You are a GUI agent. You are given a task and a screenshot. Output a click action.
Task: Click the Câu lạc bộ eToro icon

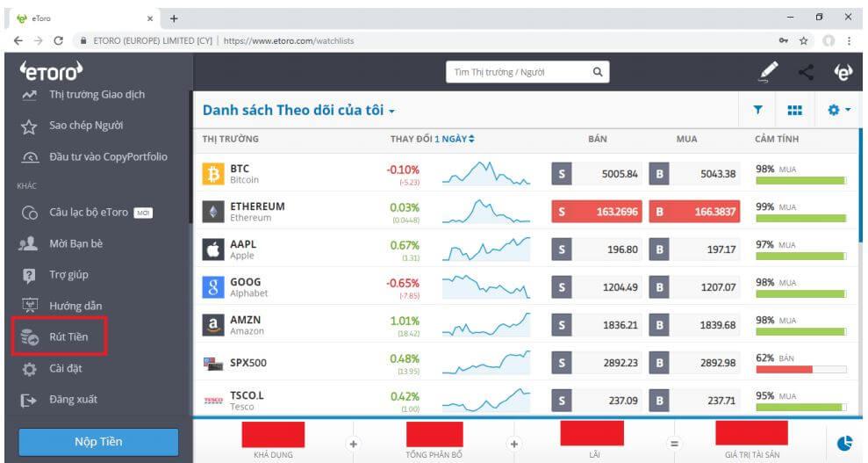29,213
